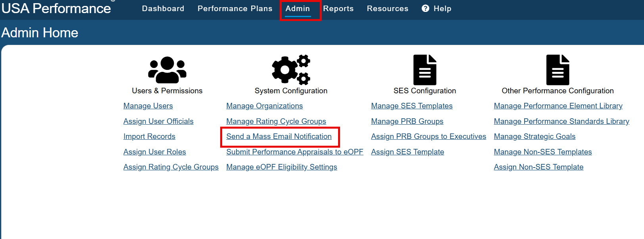Open the Manage Users link

(x=148, y=106)
